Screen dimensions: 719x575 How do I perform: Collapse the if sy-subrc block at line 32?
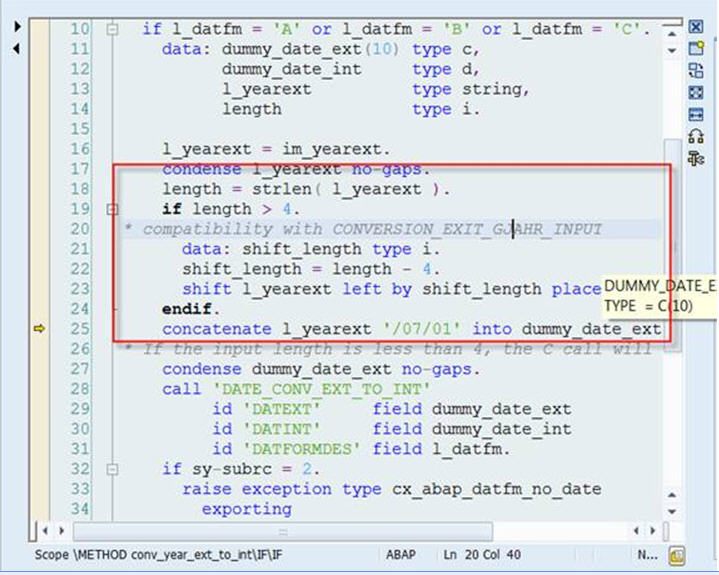click(112, 469)
